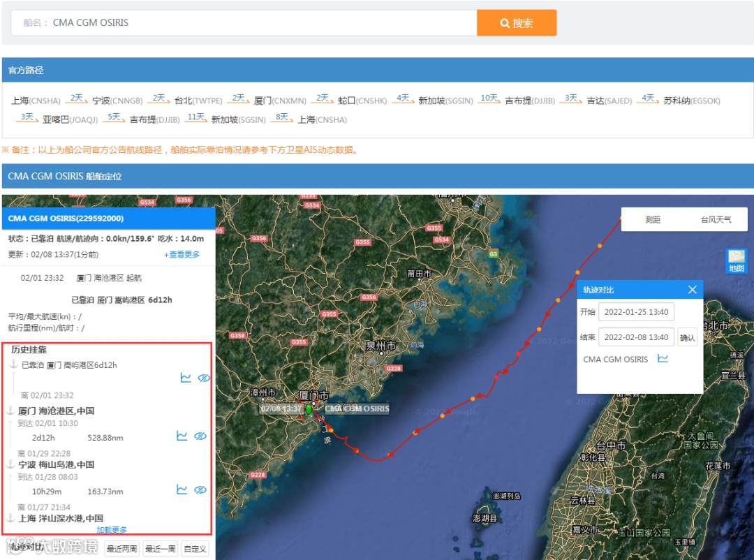Image resolution: width=754 pixels, height=560 pixels.
Task: Click the 台北(TWTPE) port in route
Action: pos(198,101)
